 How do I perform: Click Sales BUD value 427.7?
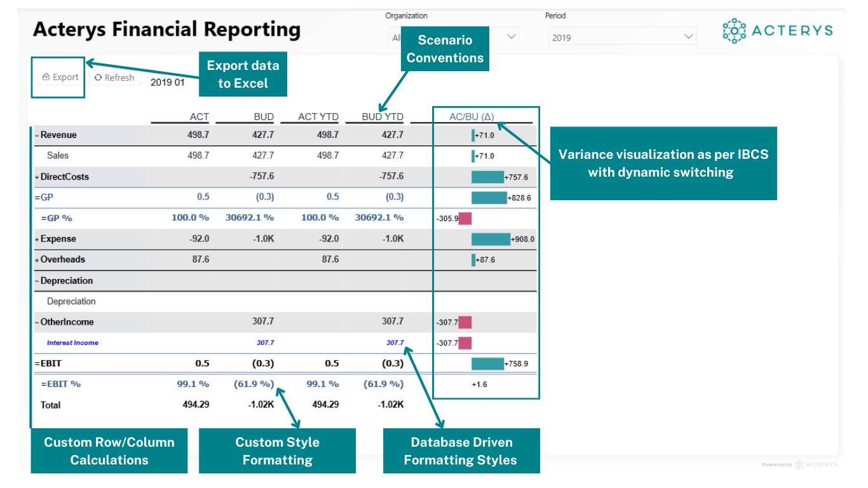(262, 156)
